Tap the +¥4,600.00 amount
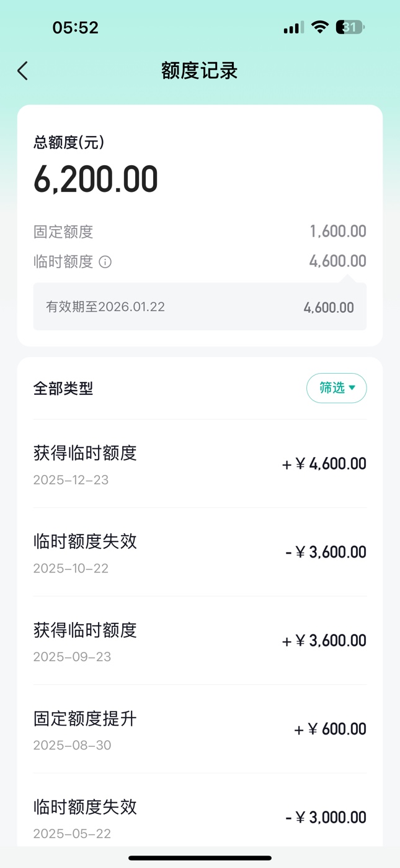This screenshot has width=400, height=868. (324, 464)
